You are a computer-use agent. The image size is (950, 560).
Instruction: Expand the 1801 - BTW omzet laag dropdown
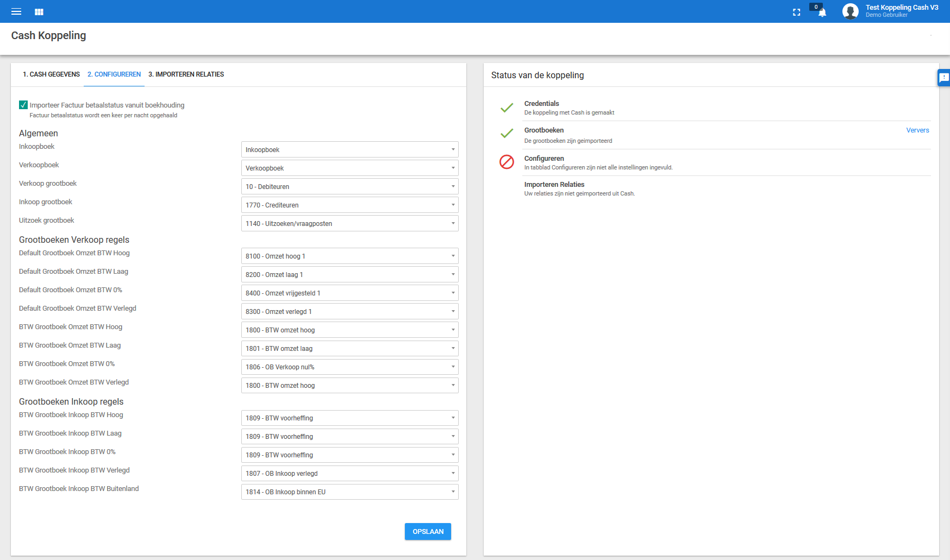pos(350,348)
